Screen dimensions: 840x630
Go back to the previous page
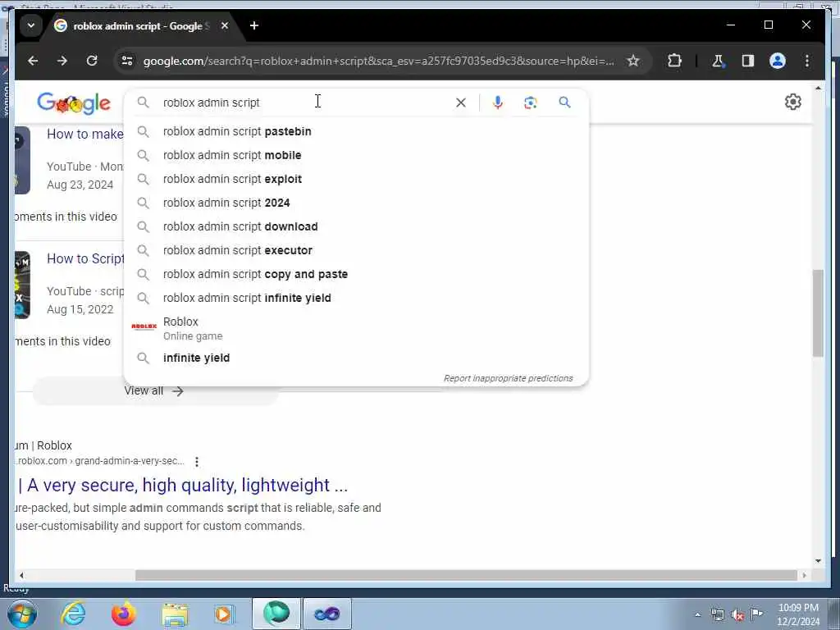(33, 61)
